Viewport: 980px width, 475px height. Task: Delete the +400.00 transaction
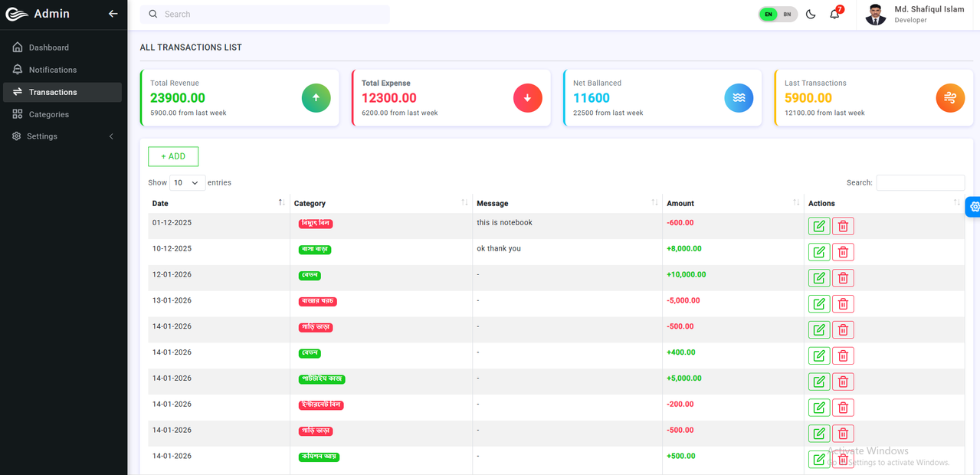(x=843, y=355)
